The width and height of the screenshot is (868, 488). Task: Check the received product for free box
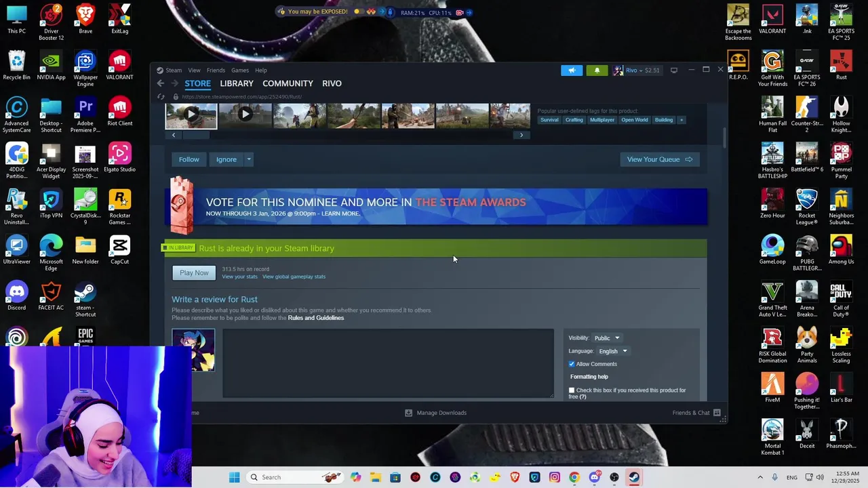tap(572, 390)
